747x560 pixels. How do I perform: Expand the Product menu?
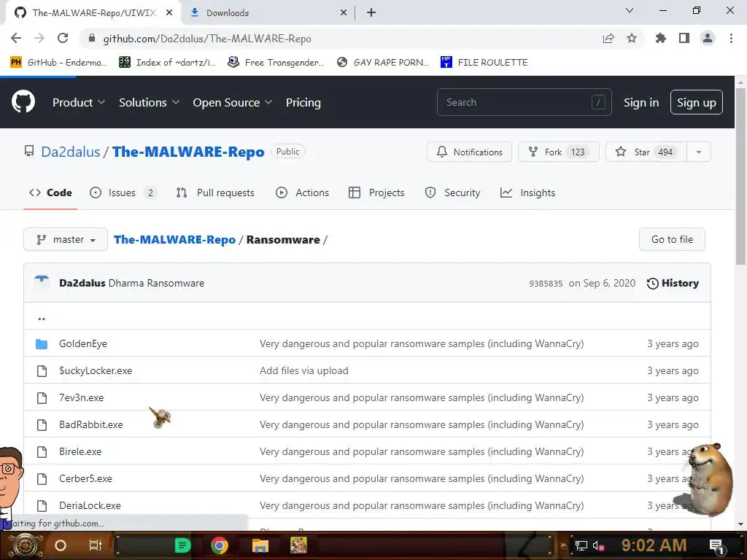click(x=79, y=102)
